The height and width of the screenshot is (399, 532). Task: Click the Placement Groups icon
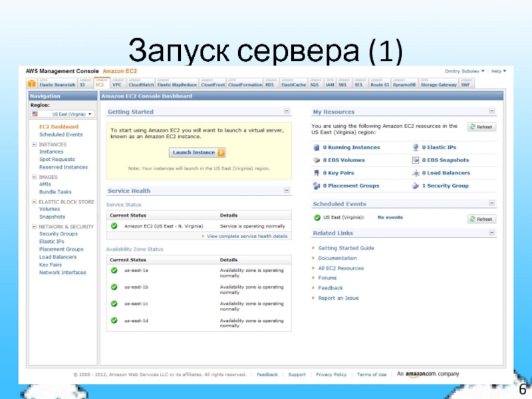coord(317,186)
